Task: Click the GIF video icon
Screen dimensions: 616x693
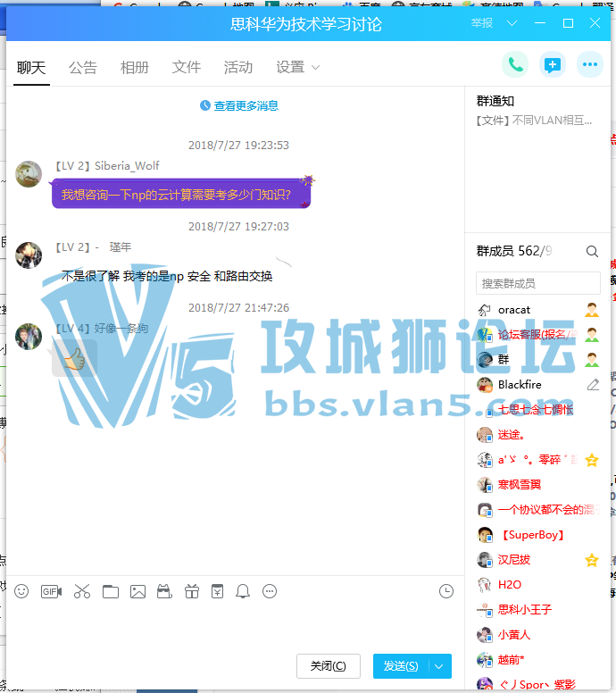Action: click(51, 591)
